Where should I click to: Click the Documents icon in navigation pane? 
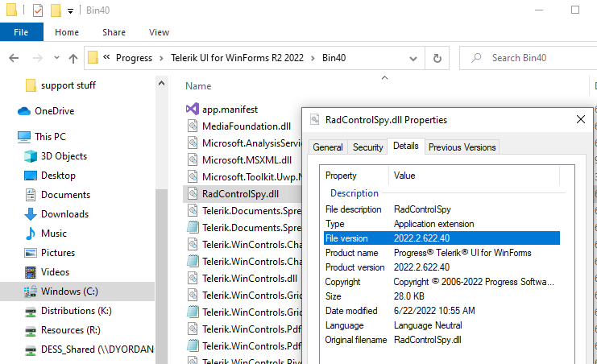coord(31,195)
